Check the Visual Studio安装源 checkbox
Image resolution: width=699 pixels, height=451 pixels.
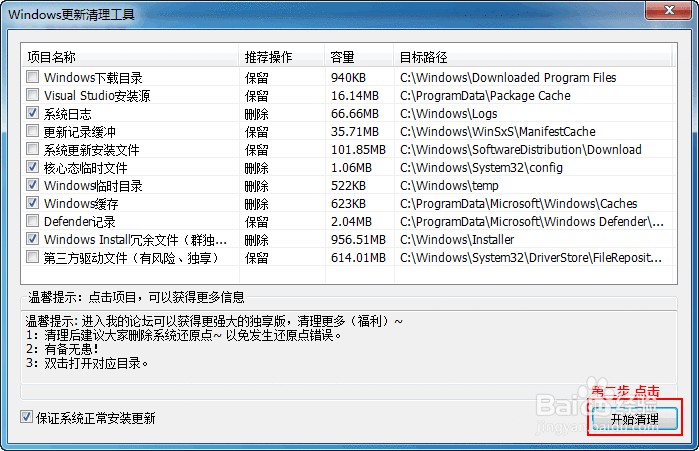pos(32,95)
